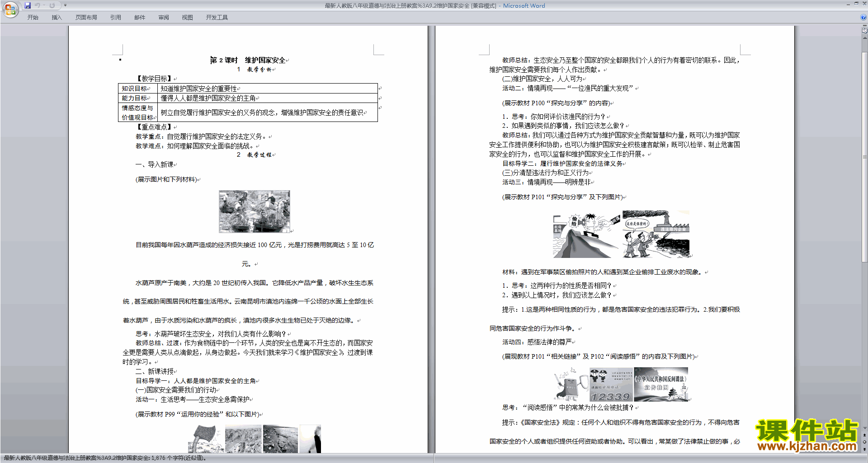Click the cell 懂得人人都是维护国家安全的主角
This screenshot has height=463, width=868.
267,98
